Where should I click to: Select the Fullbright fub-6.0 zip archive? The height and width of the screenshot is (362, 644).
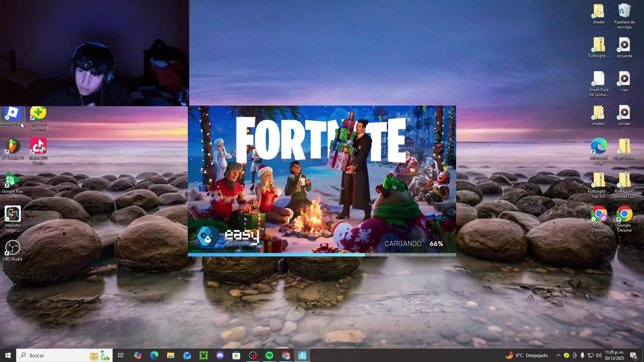(x=599, y=186)
